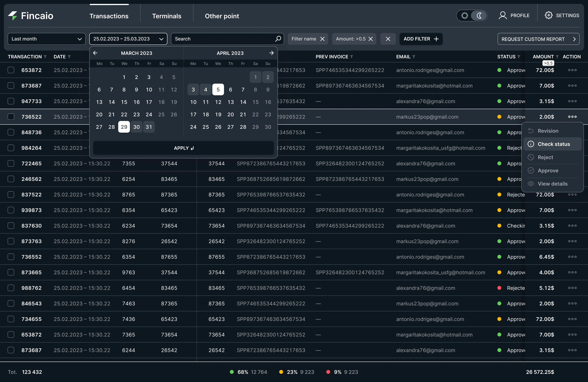This screenshot has height=382, width=588.
Task: Click the Profile user icon
Action: tap(502, 15)
